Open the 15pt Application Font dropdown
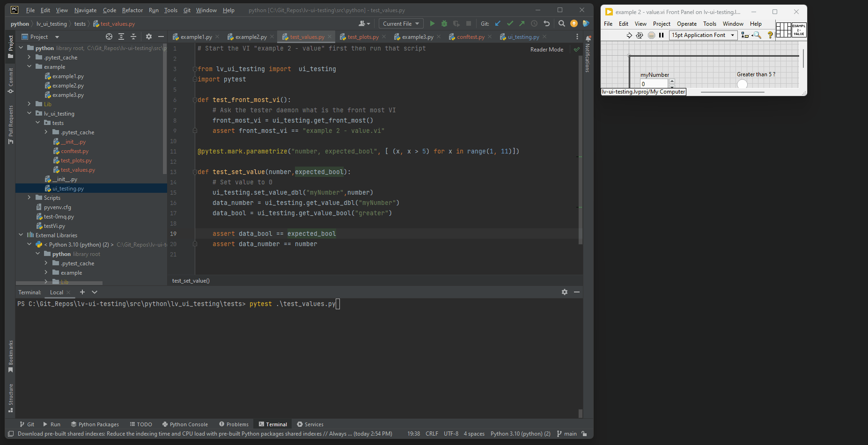868x445 pixels. [732, 35]
